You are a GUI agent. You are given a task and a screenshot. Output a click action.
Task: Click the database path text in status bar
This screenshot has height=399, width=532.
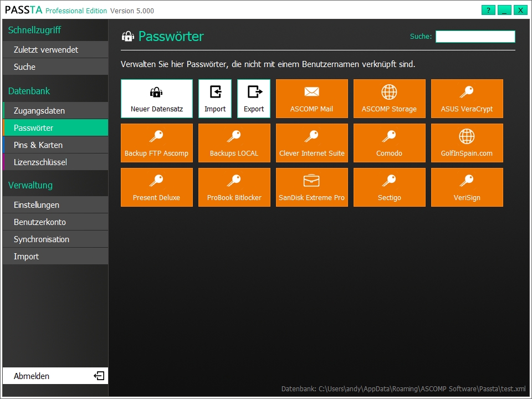coord(403,389)
